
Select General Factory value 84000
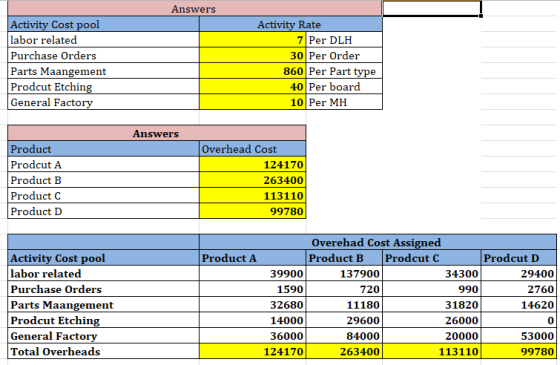click(344, 336)
